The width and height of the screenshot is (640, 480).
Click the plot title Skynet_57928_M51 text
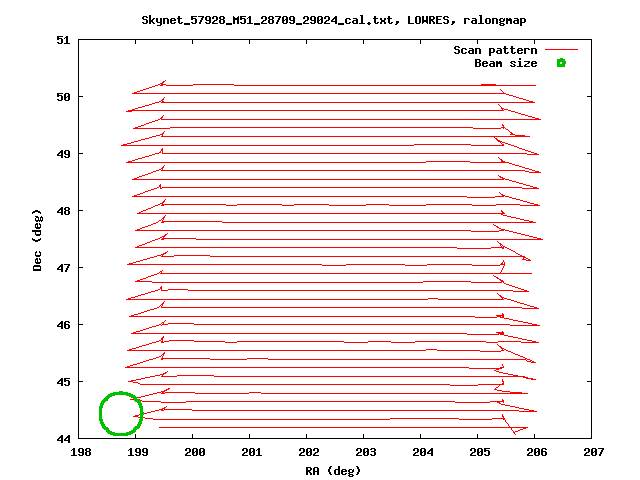(333, 20)
